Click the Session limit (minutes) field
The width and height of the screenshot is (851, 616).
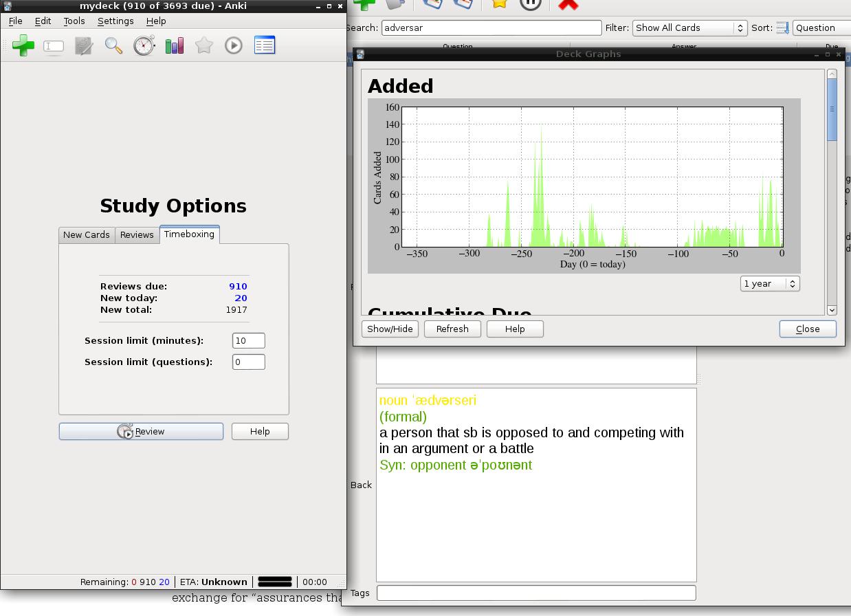point(248,340)
